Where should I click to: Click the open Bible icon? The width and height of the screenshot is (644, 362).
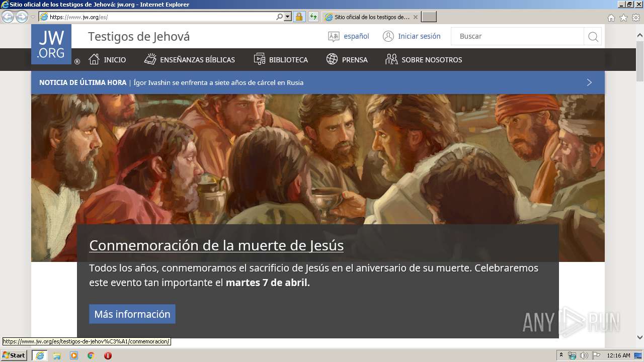pyautogui.click(x=150, y=59)
